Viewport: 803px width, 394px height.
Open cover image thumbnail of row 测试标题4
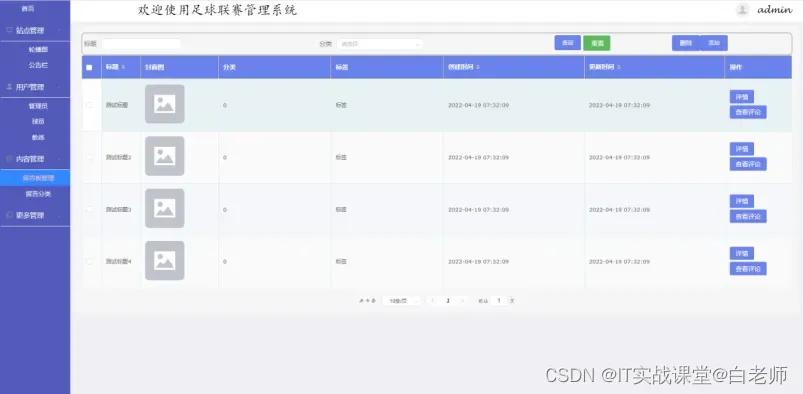pyautogui.click(x=164, y=261)
